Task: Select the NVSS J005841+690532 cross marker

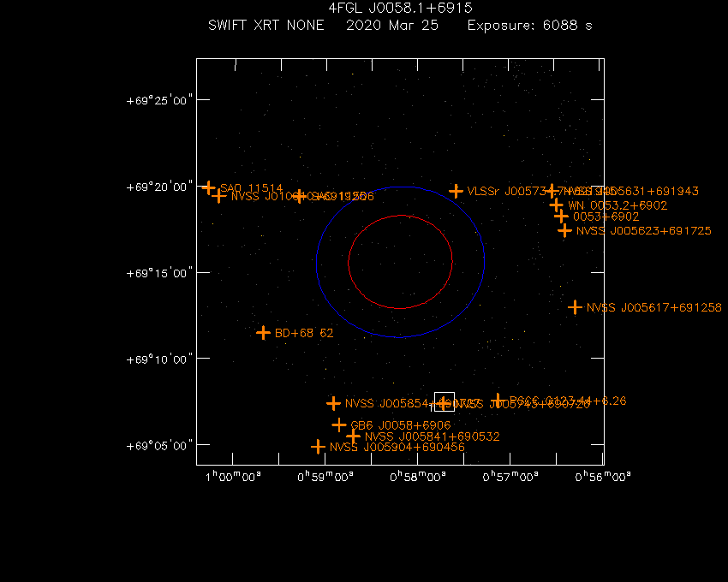Action: tap(354, 436)
